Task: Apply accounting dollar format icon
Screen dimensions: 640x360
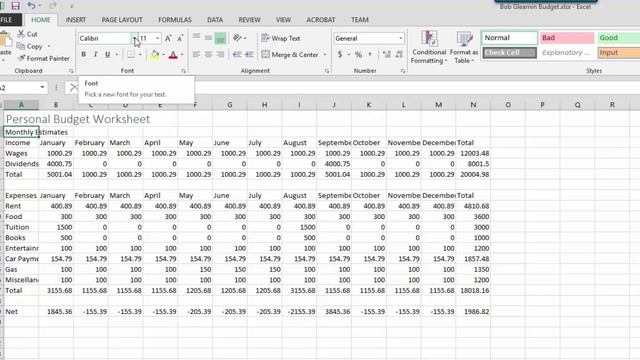Action: [340, 54]
